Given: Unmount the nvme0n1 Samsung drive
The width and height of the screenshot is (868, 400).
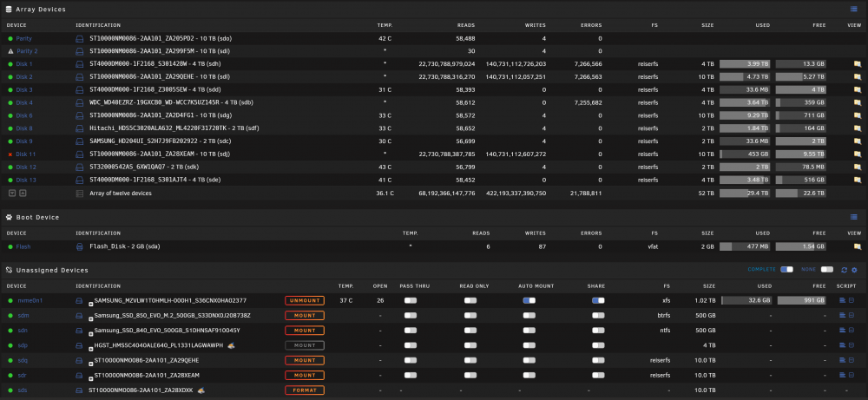Looking at the screenshot, I should click(x=305, y=300).
